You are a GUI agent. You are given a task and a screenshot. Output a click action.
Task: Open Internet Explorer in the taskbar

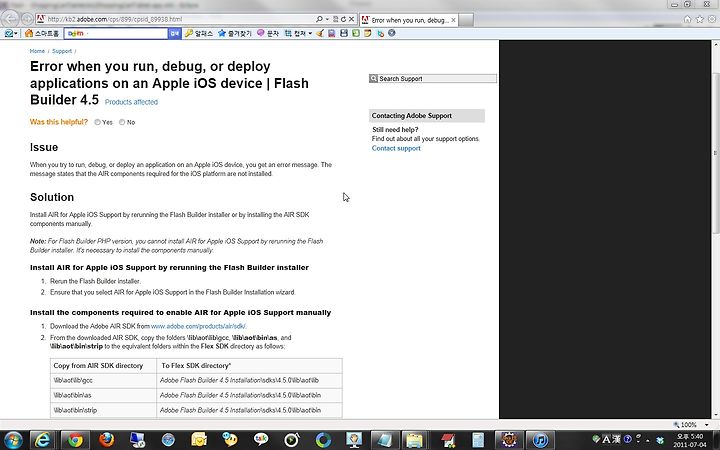pyautogui.click(x=43, y=440)
